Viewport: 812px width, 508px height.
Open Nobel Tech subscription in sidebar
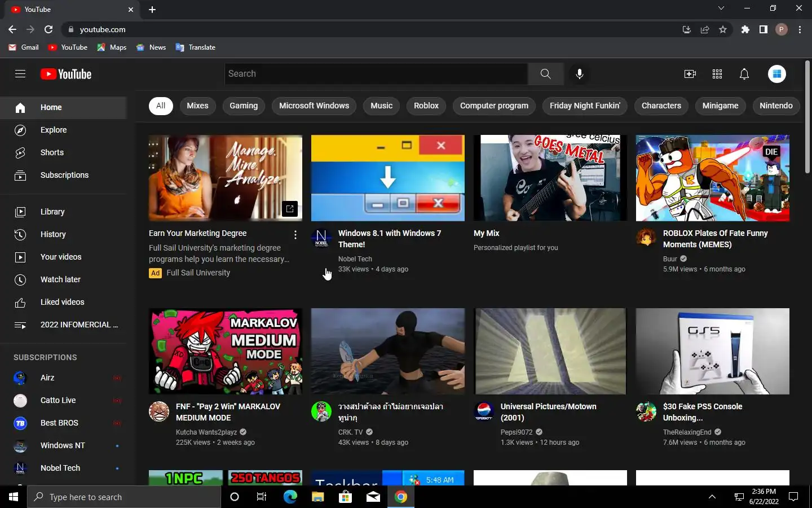point(63,468)
